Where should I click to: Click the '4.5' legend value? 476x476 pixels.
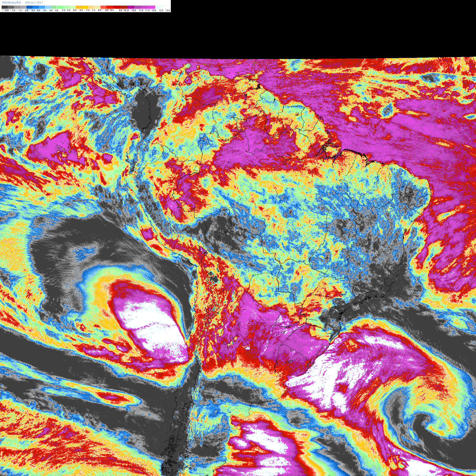(x=57, y=10)
